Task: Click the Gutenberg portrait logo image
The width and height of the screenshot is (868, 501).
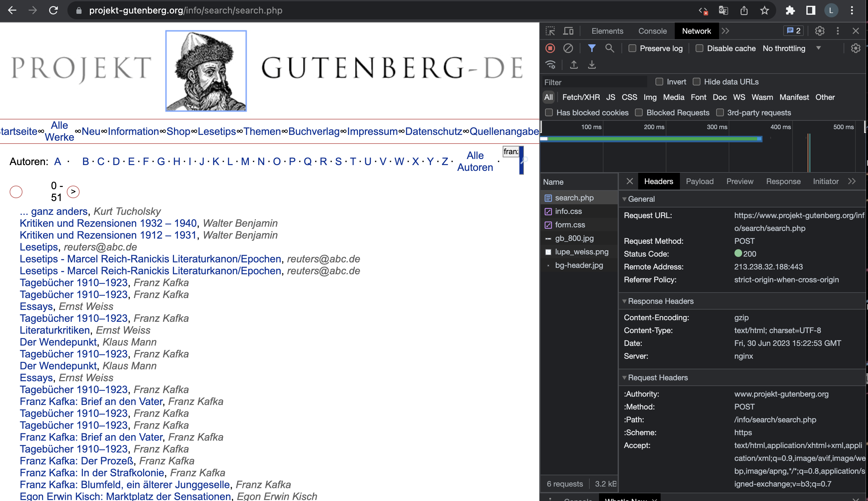Action: [x=206, y=71]
